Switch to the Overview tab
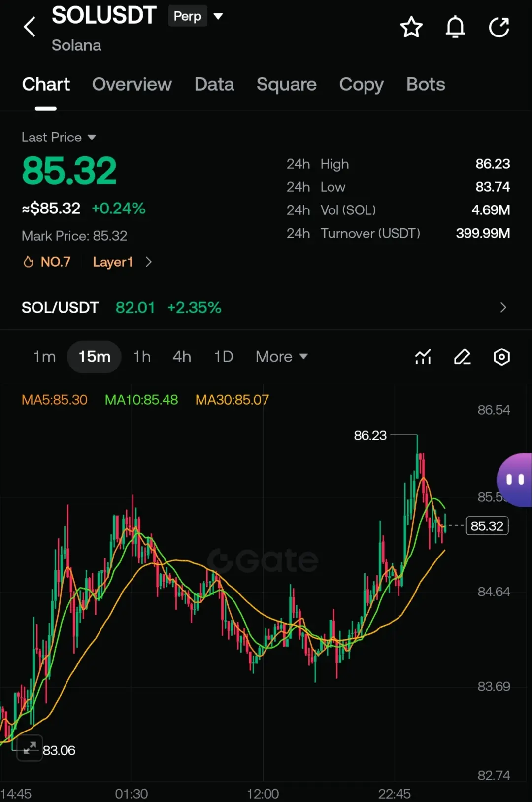Screen dimensions: 532x802 pyautogui.click(x=132, y=84)
